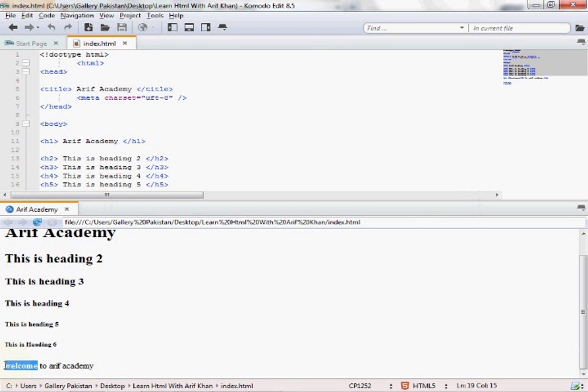The image size is (588, 392).
Task: Click the Gallery Pakistan breadcrumb segment
Action: click(68, 385)
